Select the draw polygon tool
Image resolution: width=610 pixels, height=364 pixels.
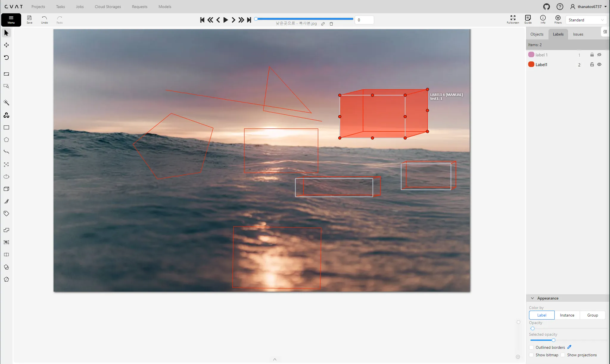6,140
